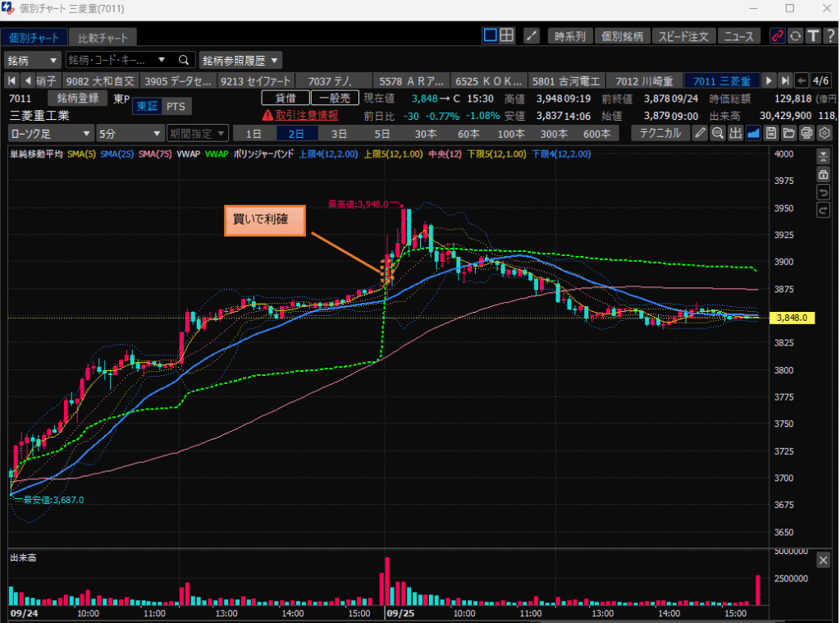Viewport: 840px width, 623px height.
Task: Open chart settings gear icon
Action: click(x=824, y=134)
